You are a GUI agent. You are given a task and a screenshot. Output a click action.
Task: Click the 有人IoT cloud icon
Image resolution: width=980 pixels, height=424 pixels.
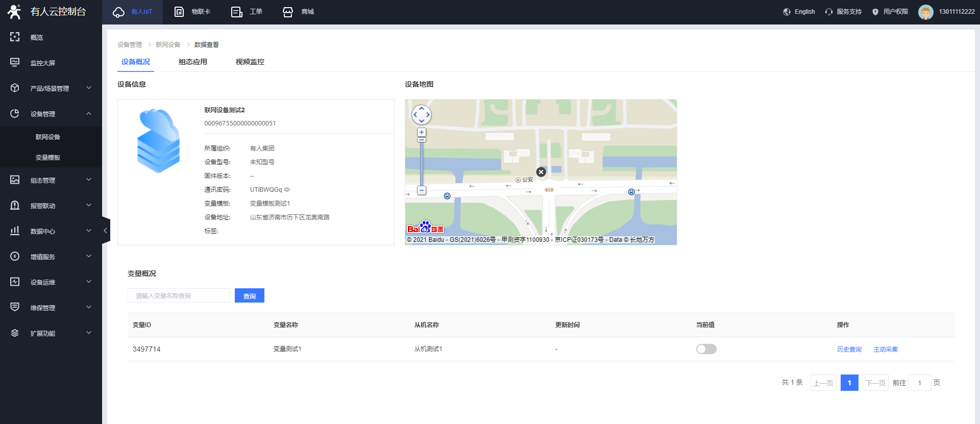pyautogui.click(x=118, y=12)
